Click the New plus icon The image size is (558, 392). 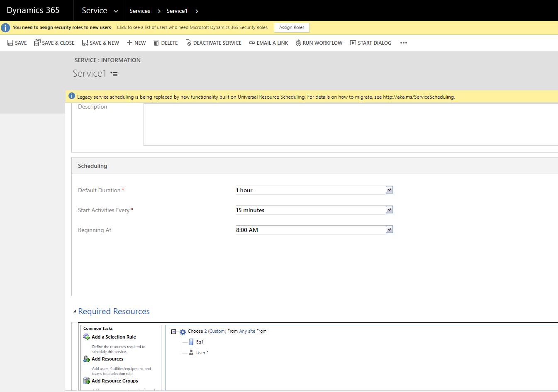pos(129,43)
